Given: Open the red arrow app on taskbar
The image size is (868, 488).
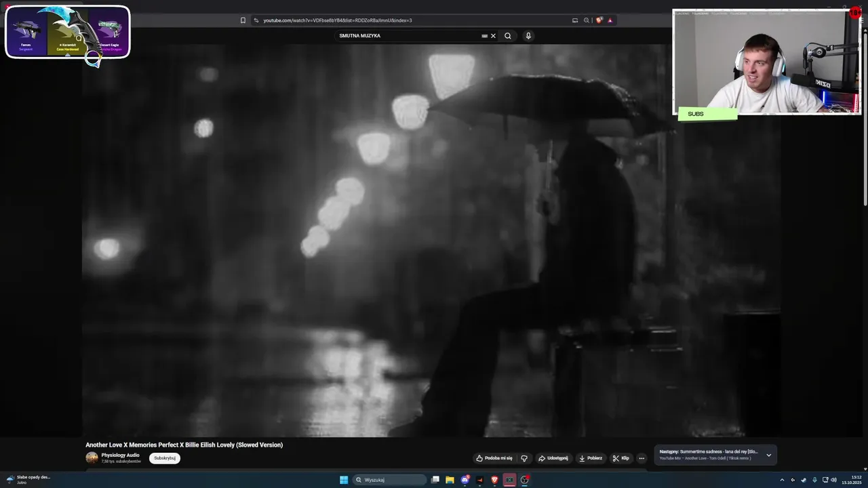Looking at the screenshot, I should click(479, 480).
